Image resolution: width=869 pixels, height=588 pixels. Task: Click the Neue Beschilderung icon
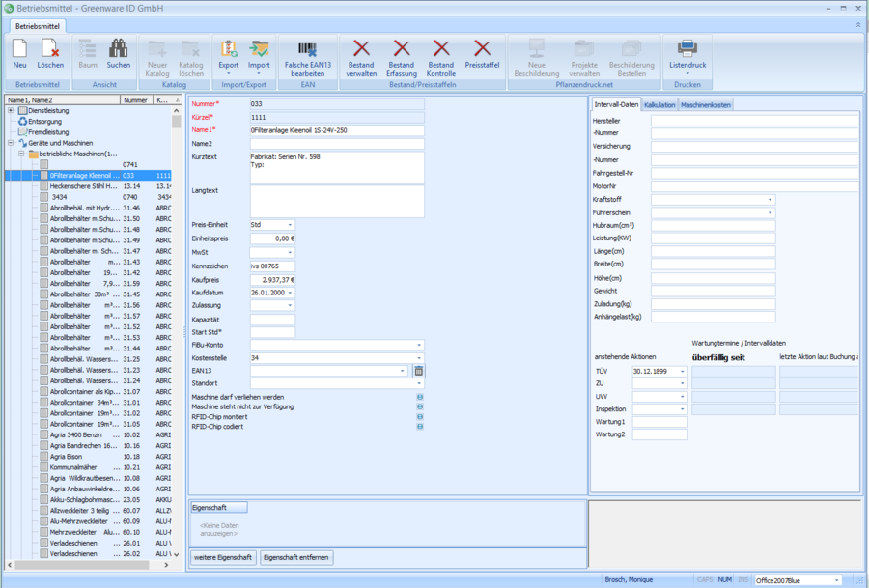coord(537,49)
